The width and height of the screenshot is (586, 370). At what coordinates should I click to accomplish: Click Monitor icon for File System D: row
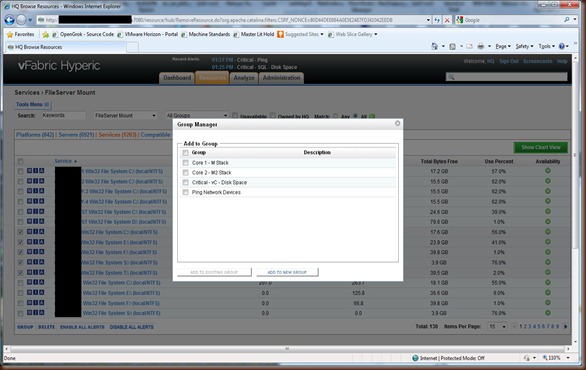click(x=30, y=222)
